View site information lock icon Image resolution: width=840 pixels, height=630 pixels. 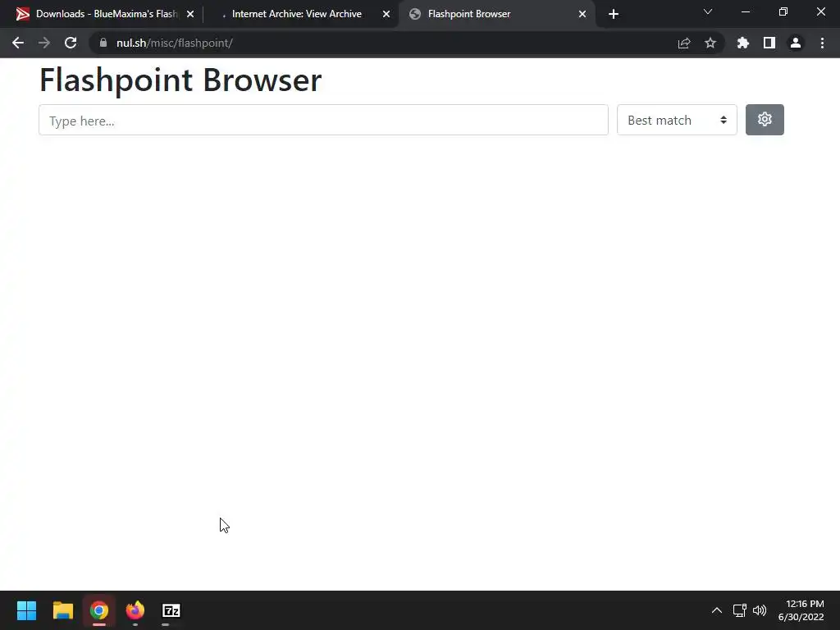click(103, 43)
